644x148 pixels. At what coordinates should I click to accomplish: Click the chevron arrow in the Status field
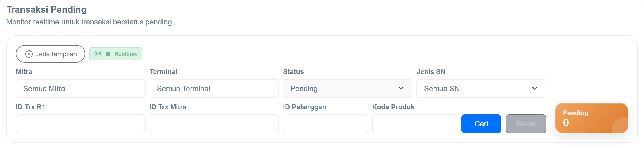401,88
